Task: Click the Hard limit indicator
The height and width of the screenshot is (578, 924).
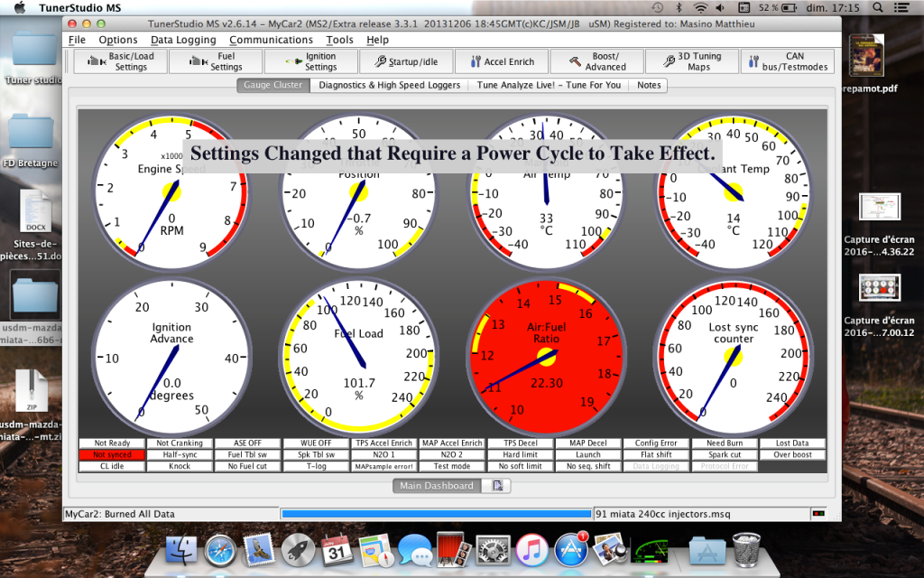Action: pos(521,455)
